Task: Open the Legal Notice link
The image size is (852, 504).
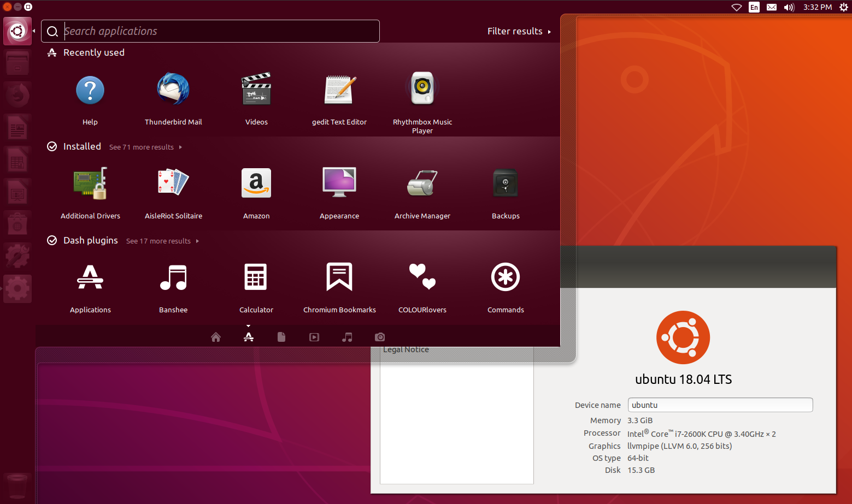Action: pos(406,349)
